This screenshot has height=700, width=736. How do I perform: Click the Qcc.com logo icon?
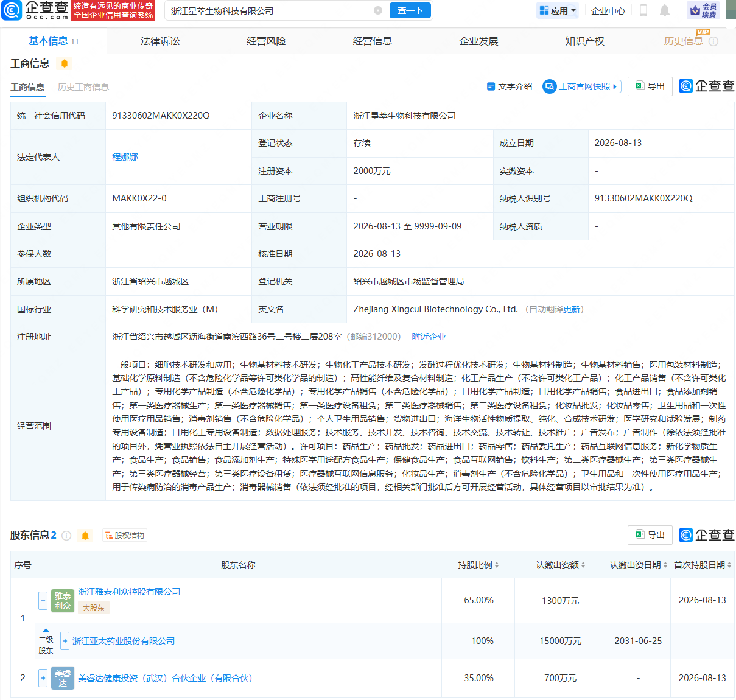(x=12, y=10)
